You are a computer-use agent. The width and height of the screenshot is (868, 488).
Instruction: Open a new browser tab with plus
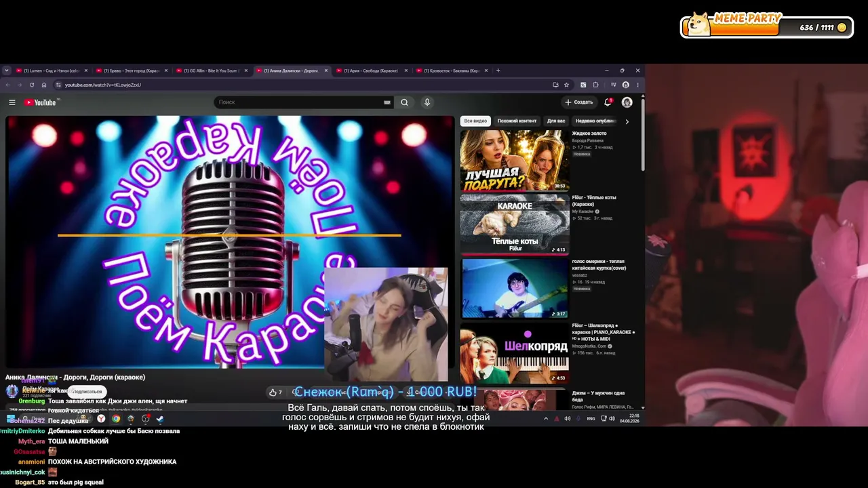(498, 70)
